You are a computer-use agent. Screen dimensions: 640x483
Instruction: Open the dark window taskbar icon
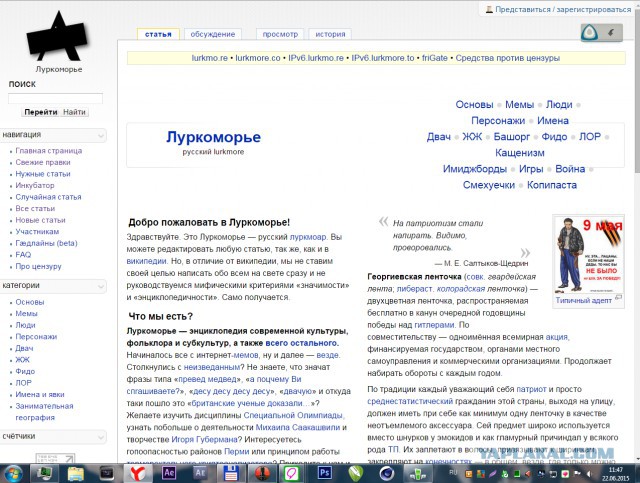(x=107, y=474)
